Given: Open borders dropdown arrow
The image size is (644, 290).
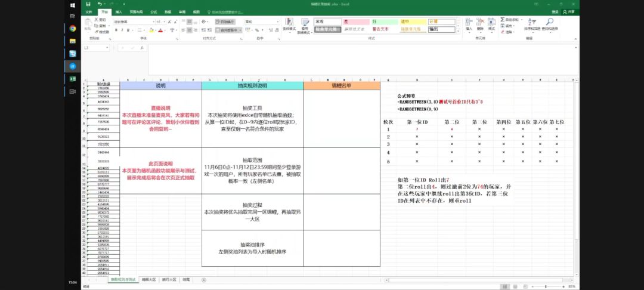Looking at the screenshot, I should [144, 30].
